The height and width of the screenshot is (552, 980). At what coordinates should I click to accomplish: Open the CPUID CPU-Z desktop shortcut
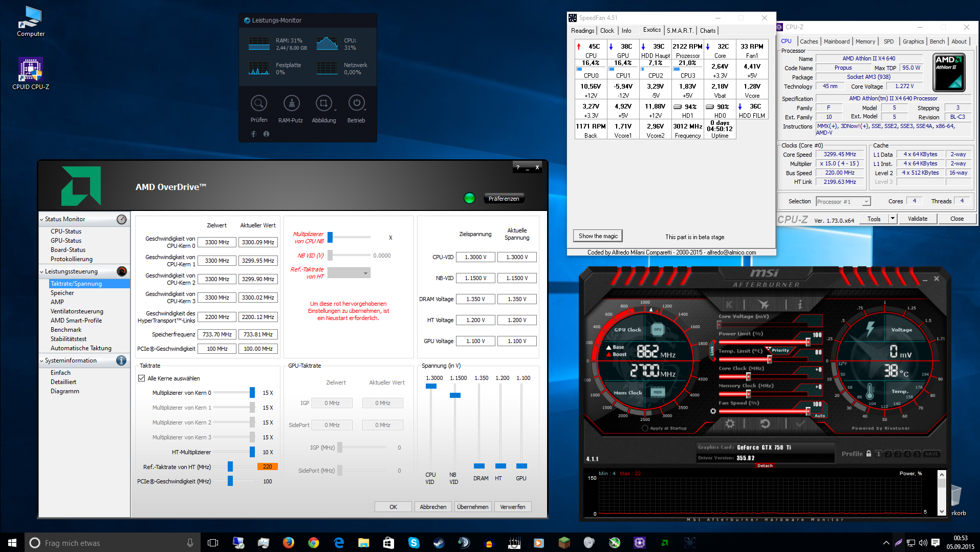[x=31, y=73]
